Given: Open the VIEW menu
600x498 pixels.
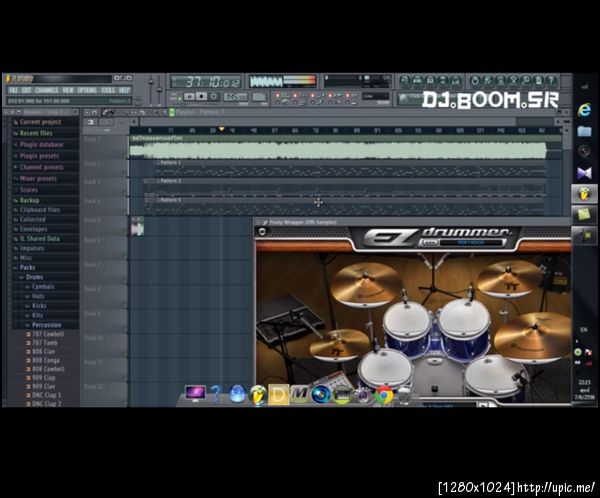Looking at the screenshot, I should [x=68, y=90].
